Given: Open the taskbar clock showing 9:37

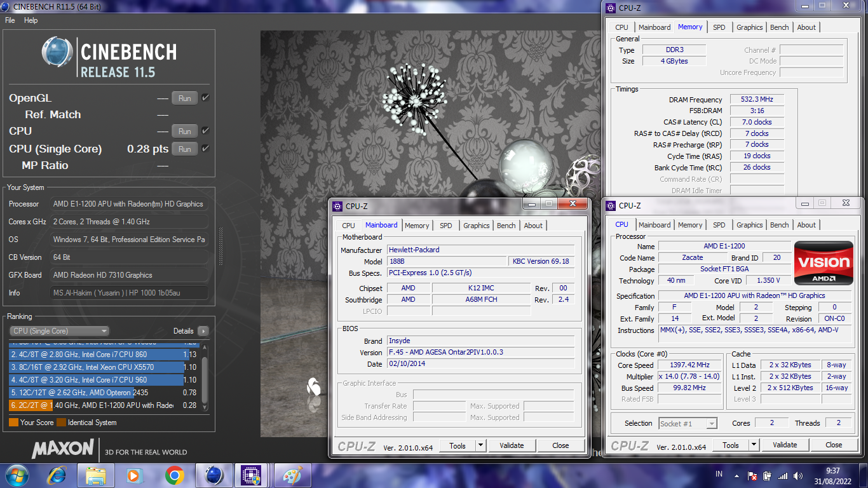Looking at the screenshot, I should click(x=833, y=475).
